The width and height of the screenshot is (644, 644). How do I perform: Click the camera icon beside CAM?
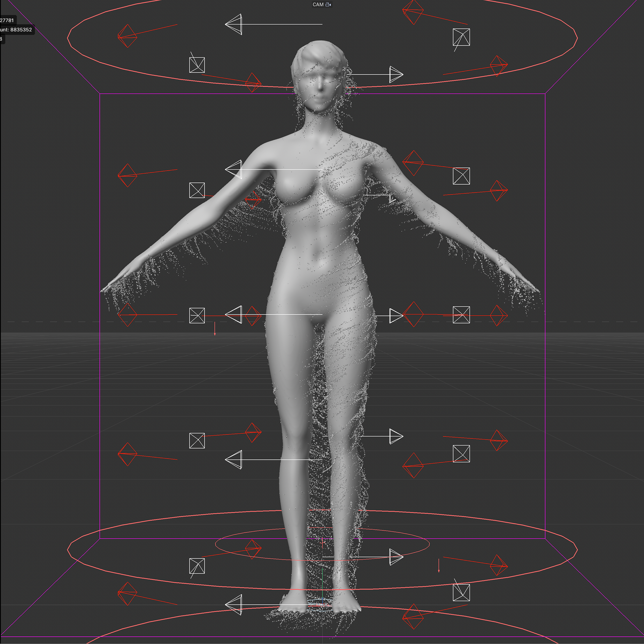point(328,5)
